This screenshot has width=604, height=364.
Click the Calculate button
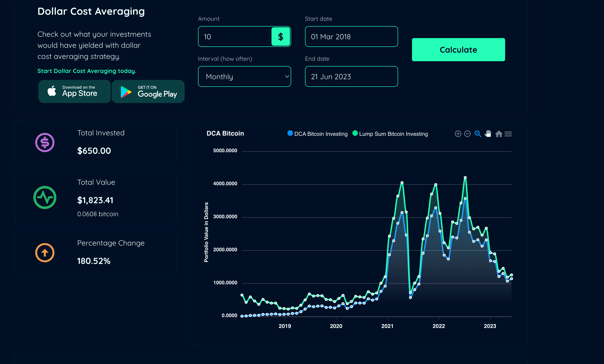458,50
